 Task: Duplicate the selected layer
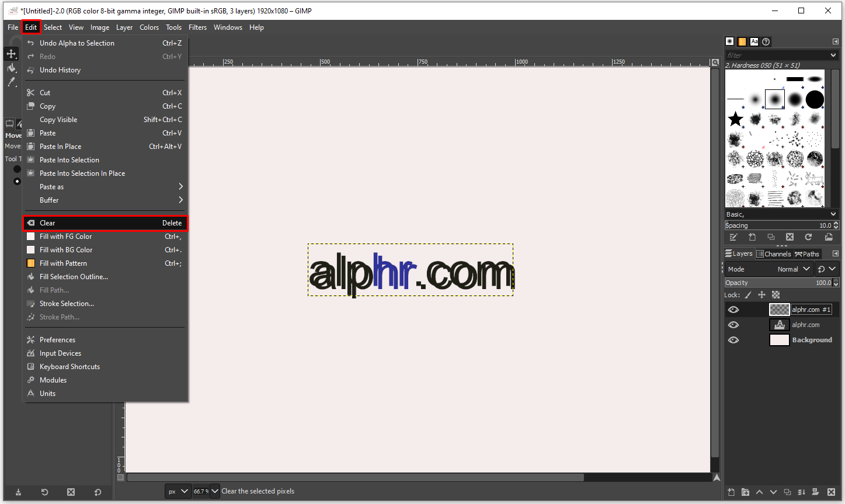[x=787, y=492]
